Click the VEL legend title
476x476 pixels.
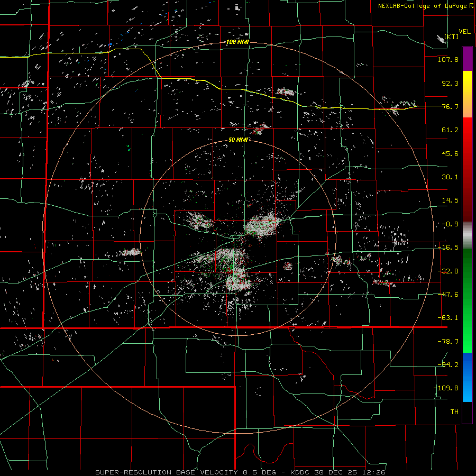[464, 32]
